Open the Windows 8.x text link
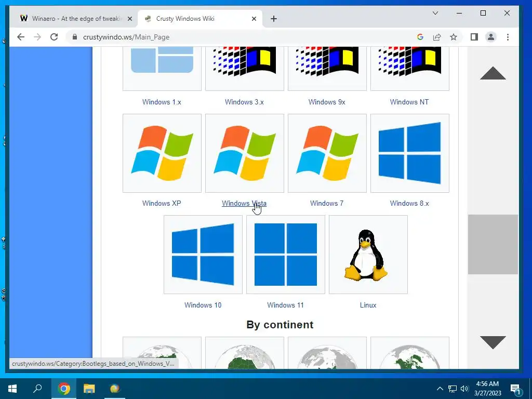 [x=409, y=203]
